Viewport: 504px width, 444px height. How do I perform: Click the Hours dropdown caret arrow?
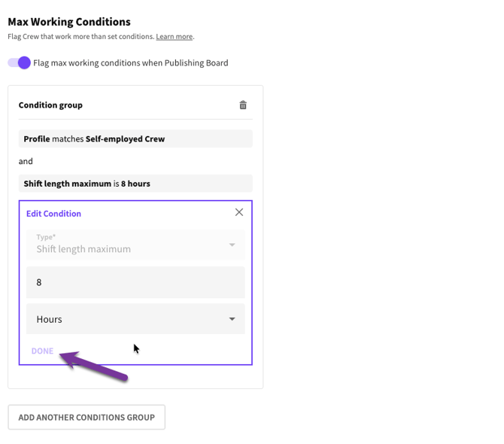(232, 319)
